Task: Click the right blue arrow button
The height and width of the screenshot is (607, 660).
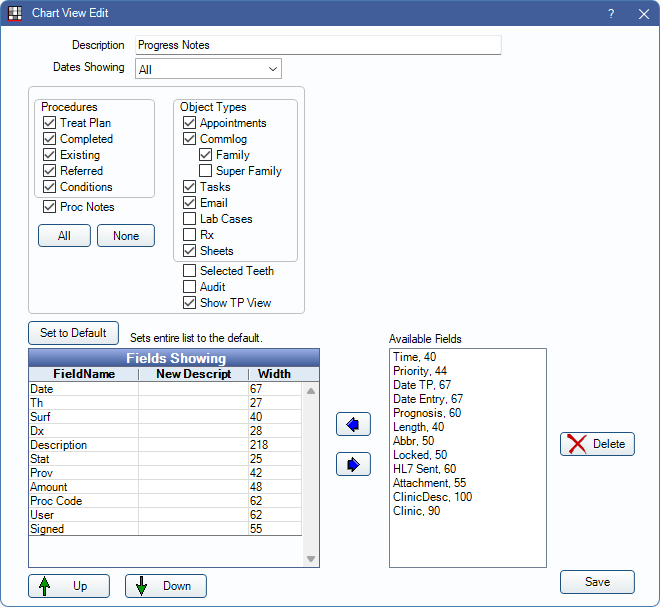Action: pyautogui.click(x=353, y=464)
